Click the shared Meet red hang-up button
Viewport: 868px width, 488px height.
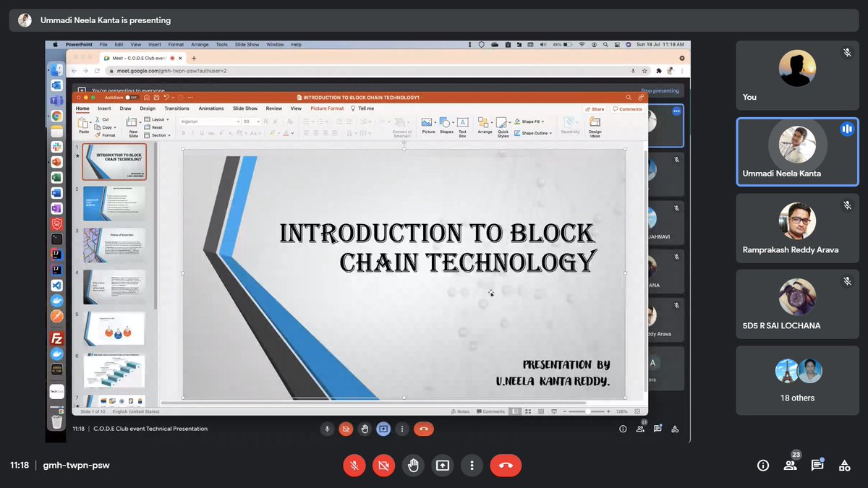click(x=424, y=429)
